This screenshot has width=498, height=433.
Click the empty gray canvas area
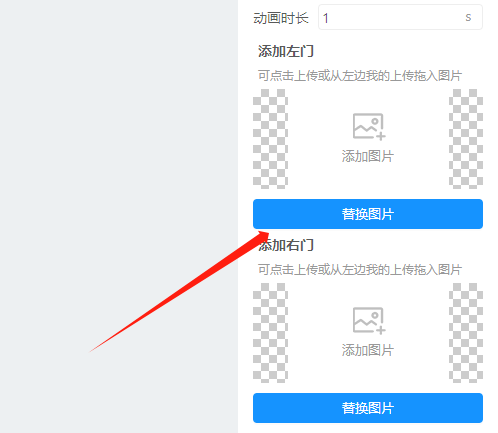[x=117, y=133]
